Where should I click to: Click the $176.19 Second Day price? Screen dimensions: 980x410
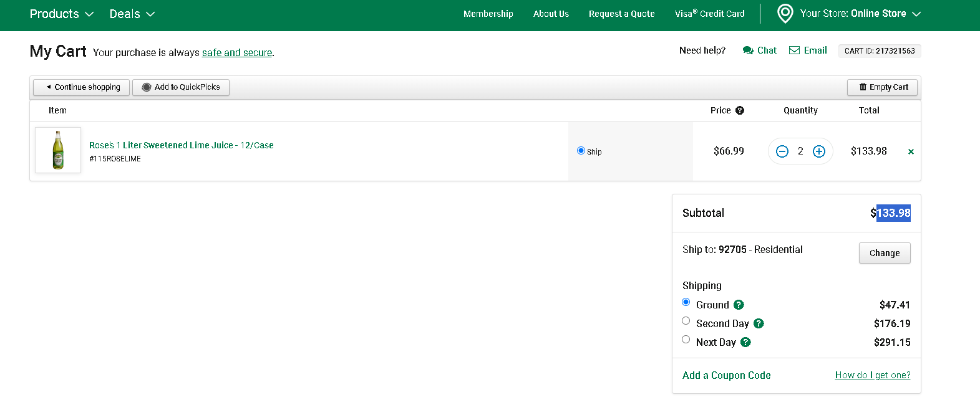pos(892,323)
